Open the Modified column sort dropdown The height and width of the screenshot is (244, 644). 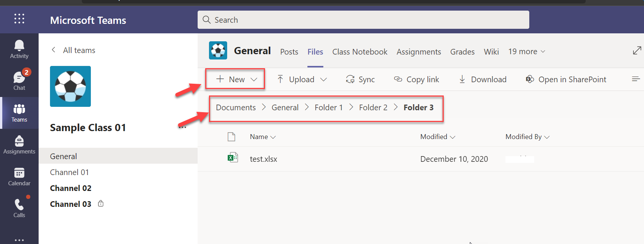452,137
